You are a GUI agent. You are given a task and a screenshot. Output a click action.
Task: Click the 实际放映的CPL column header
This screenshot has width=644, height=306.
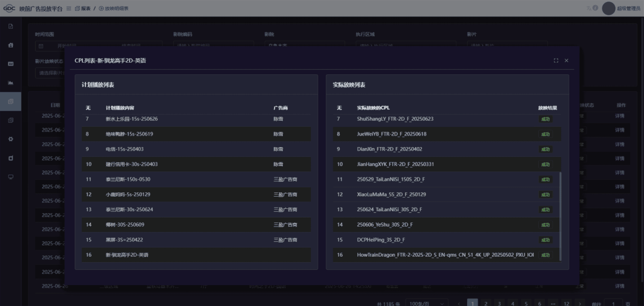(x=373, y=108)
